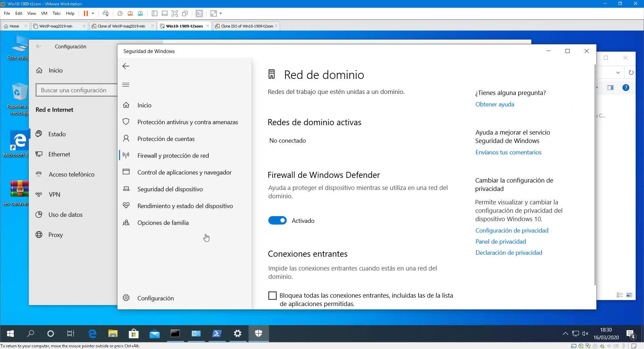Toggle the thumbnail bar icon in VMware
The image size is (644, 349).
(x=165, y=13)
